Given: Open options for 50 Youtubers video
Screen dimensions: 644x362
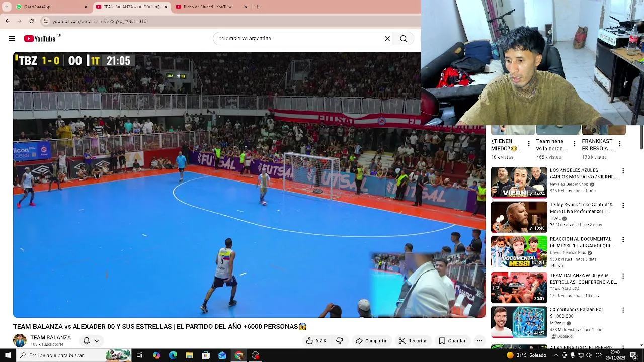Looking at the screenshot, I should pyautogui.click(x=623, y=311).
